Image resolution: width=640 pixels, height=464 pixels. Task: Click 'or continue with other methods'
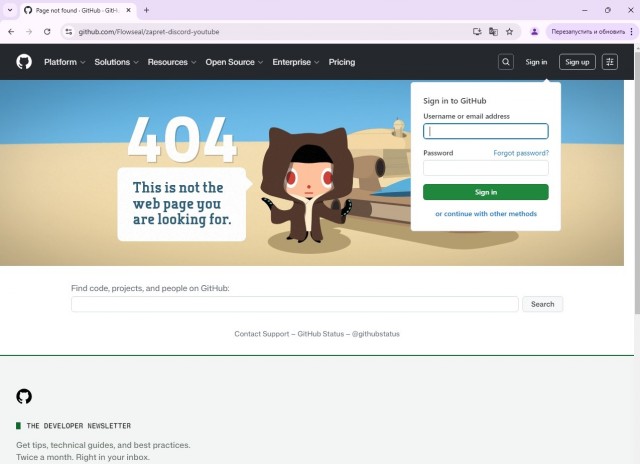click(x=486, y=214)
